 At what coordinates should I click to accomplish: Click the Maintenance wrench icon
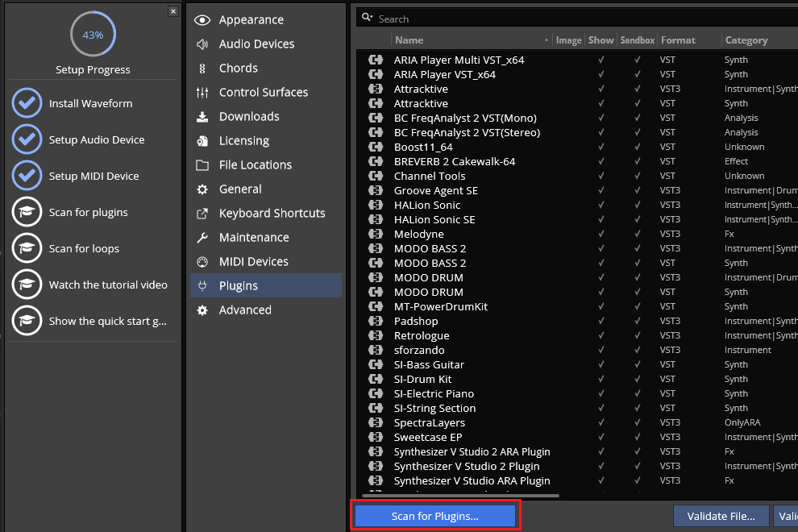[x=202, y=238]
